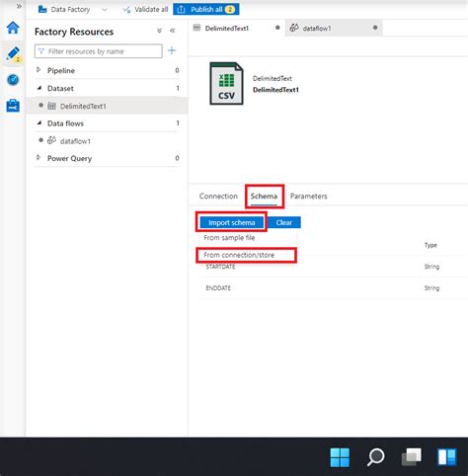
Task: Choose From sample file option
Action: click(229, 238)
